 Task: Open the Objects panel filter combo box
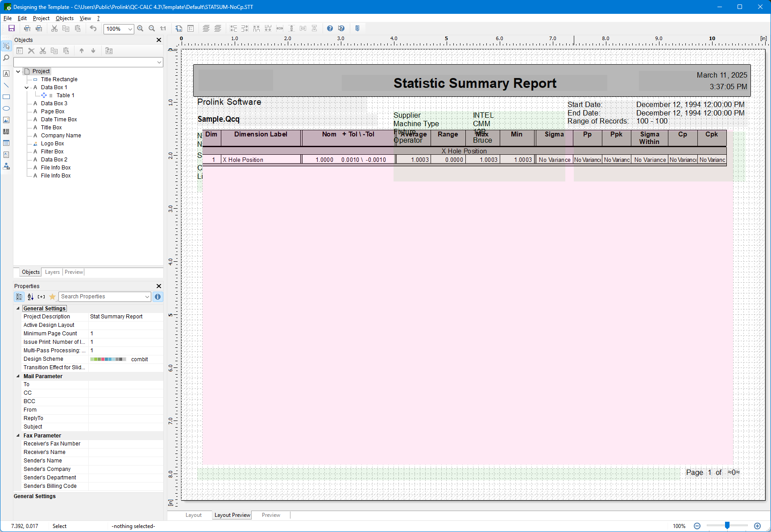[x=88, y=62]
